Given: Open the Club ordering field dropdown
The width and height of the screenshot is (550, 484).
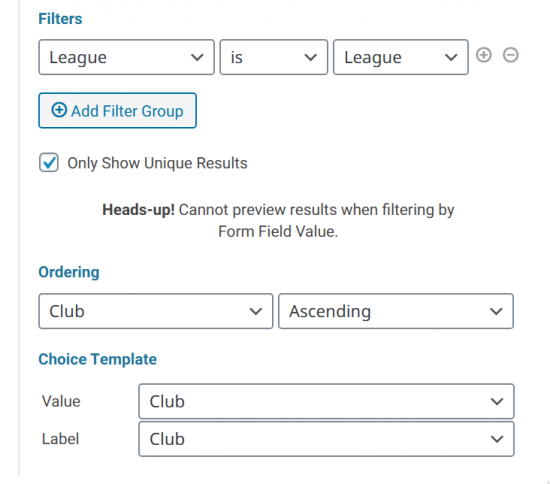Looking at the screenshot, I should [x=155, y=311].
